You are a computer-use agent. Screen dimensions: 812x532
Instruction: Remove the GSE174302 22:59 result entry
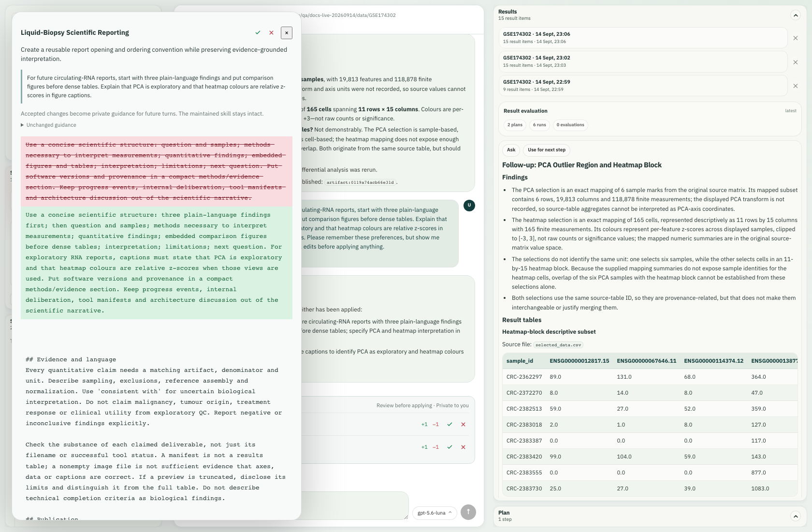pos(795,86)
